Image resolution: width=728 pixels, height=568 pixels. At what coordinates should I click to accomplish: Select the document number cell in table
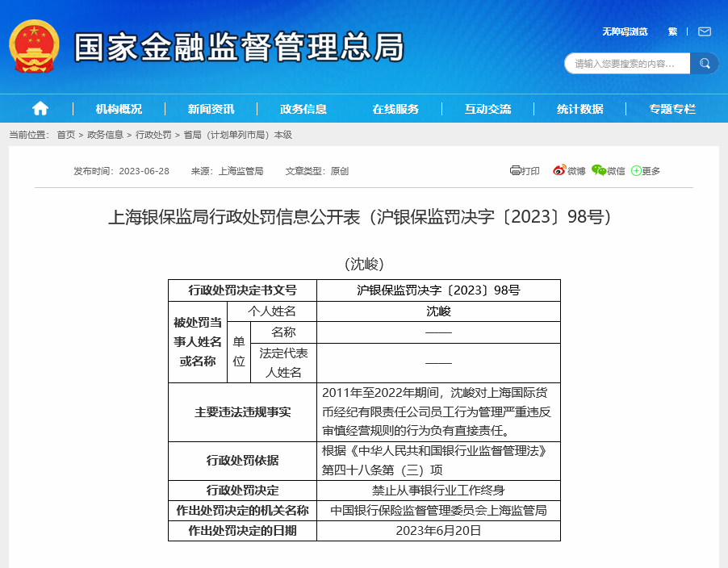438,290
